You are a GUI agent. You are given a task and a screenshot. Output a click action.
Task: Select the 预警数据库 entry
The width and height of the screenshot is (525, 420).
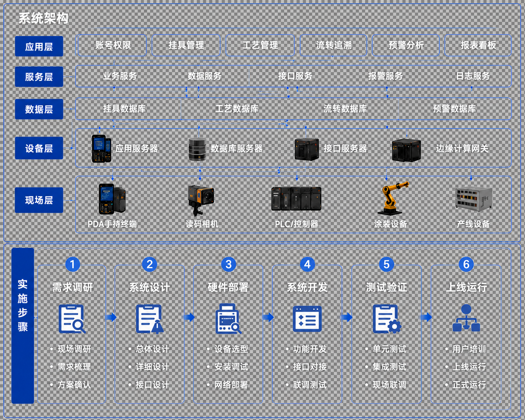click(454, 109)
